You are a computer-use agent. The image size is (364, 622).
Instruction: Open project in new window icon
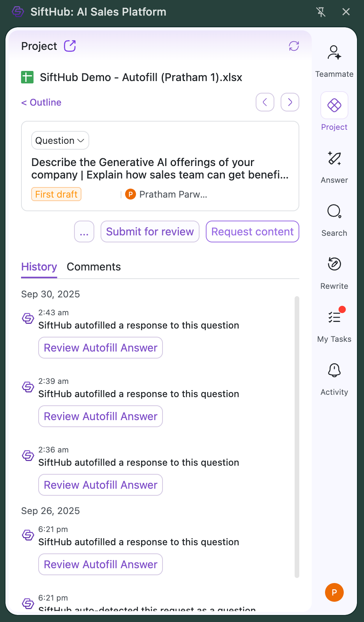click(70, 46)
